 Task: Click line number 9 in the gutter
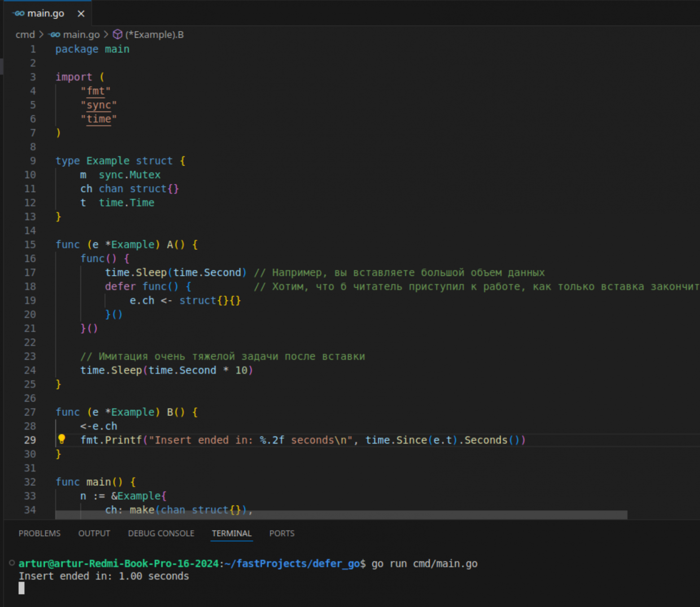point(33,161)
